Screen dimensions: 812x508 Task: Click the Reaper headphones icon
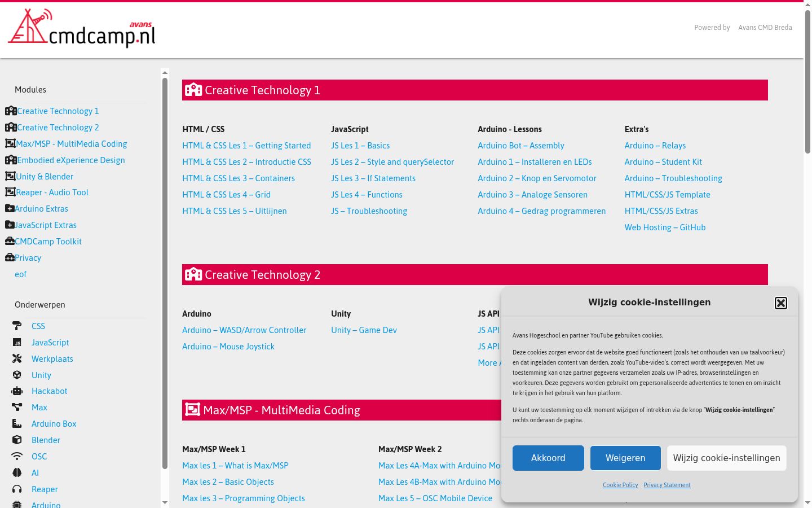pos(17,489)
